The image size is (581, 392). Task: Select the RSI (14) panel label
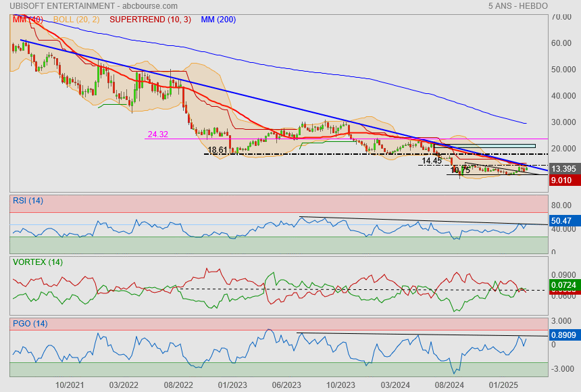(x=28, y=200)
